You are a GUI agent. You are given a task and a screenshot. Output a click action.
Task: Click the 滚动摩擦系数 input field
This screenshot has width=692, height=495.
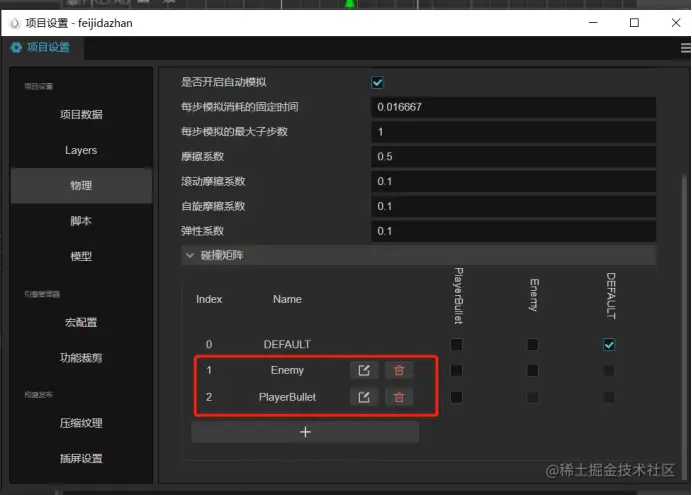tap(513, 181)
